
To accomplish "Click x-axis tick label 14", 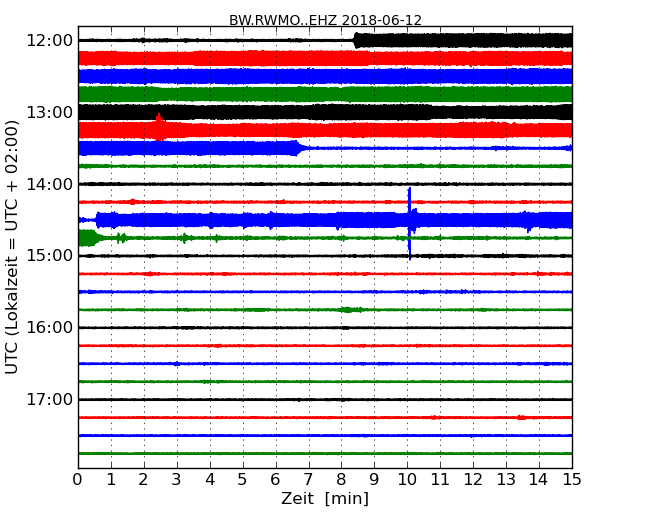I will [x=538, y=480].
